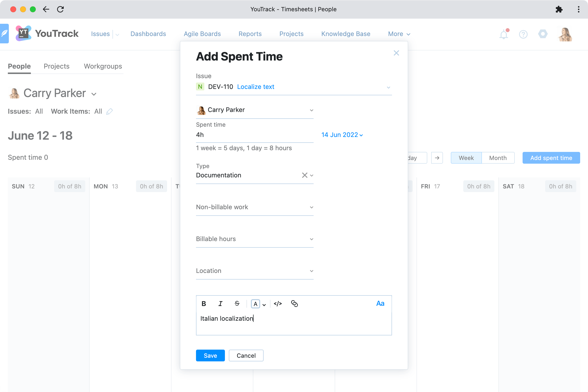
Task: Toggle the text color selector
Action: [263, 304]
